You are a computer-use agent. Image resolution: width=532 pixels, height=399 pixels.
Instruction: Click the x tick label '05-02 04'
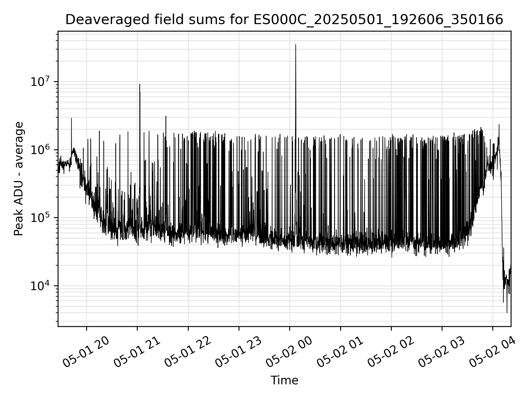(x=492, y=352)
